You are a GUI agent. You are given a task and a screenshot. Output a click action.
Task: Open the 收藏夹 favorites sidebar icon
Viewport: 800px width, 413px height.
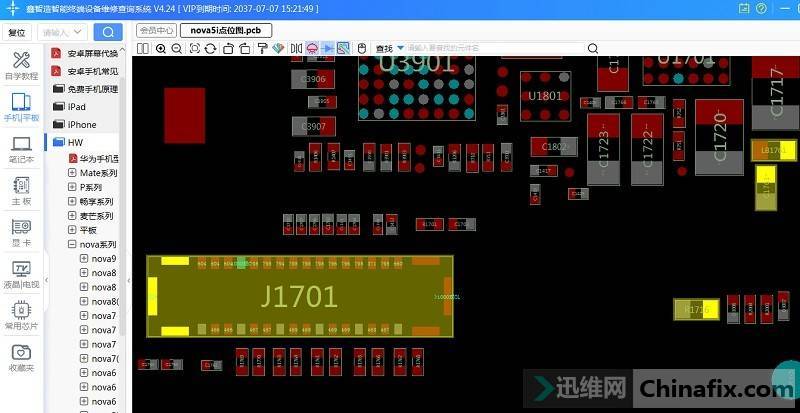tap(21, 357)
